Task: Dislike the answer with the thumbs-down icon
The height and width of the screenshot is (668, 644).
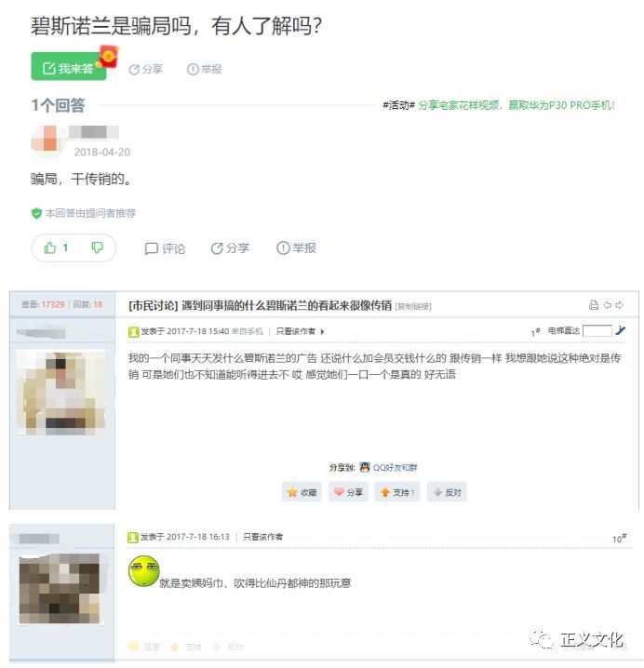Action: tap(97, 247)
